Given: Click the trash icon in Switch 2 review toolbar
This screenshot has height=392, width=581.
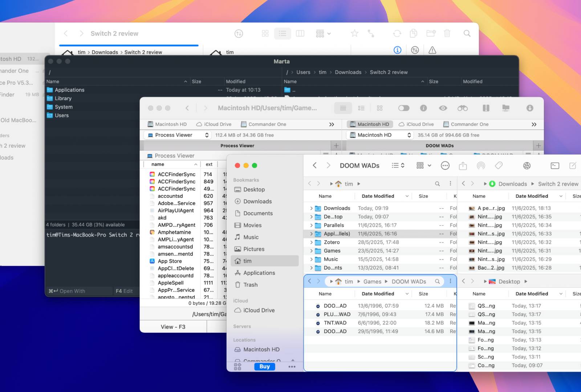Looking at the screenshot, I should tap(447, 33).
